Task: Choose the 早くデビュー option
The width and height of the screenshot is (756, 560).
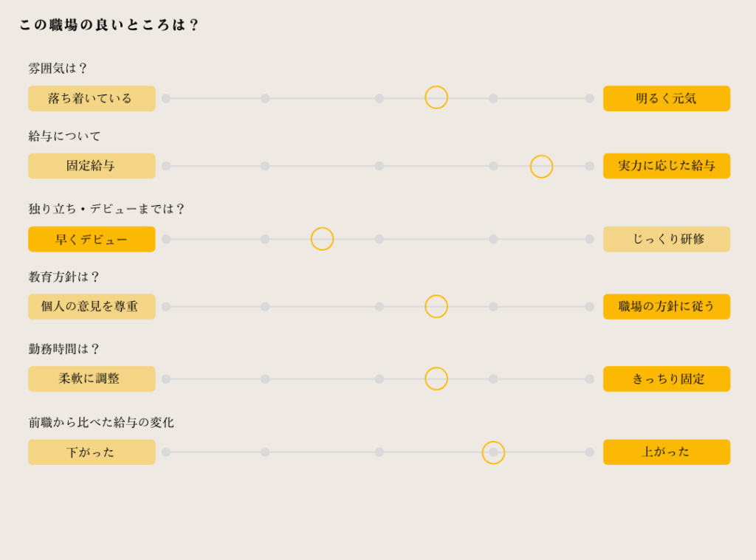Action: pos(92,239)
